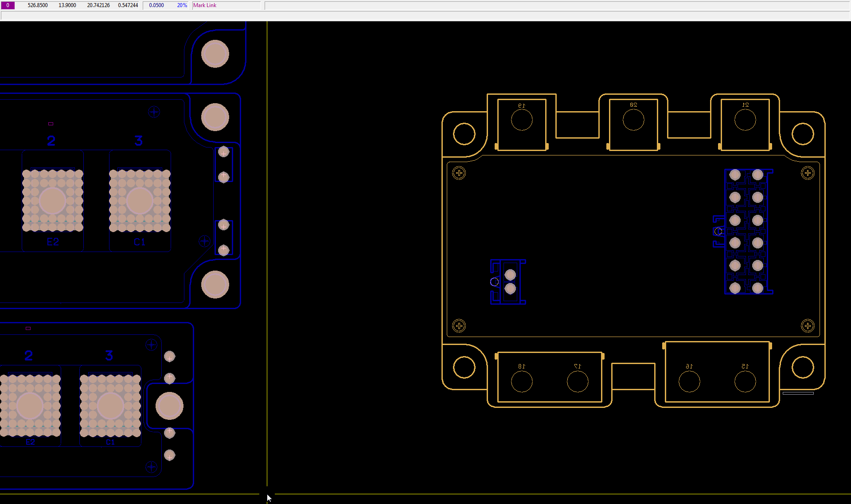Click the 526.8500 X coordinate readout
The height and width of the screenshot is (504, 851).
click(x=38, y=5)
